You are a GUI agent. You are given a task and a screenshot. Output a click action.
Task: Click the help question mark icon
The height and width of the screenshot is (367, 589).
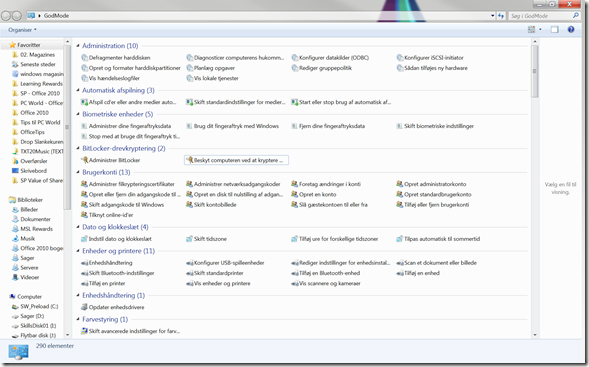pos(571,29)
